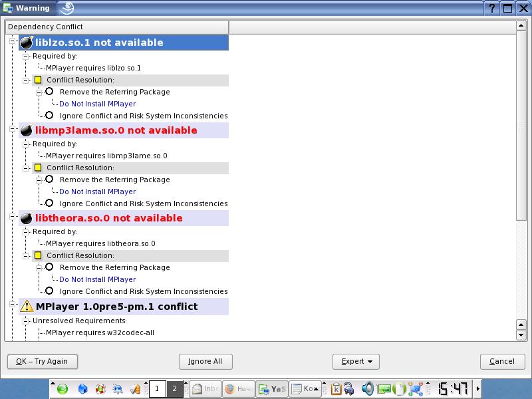532x399 pixels.
Task: Switch to the YaST taskbar window
Action: click(x=271, y=389)
